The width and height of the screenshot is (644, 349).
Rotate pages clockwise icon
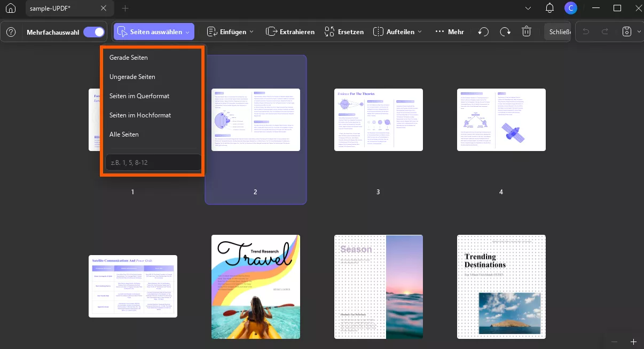(505, 32)
